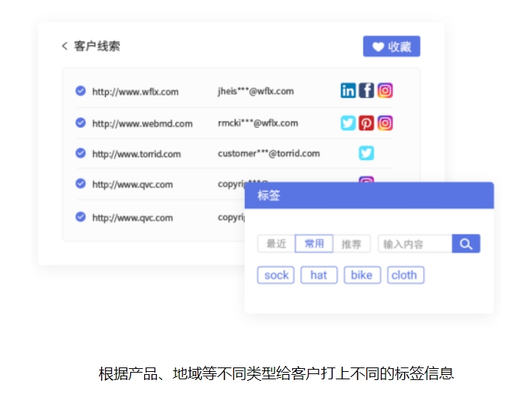The width and height of the screenshot is (532, 403).
Task: Switch to the 推荐 tab
Action: click(x=351, y=244)
